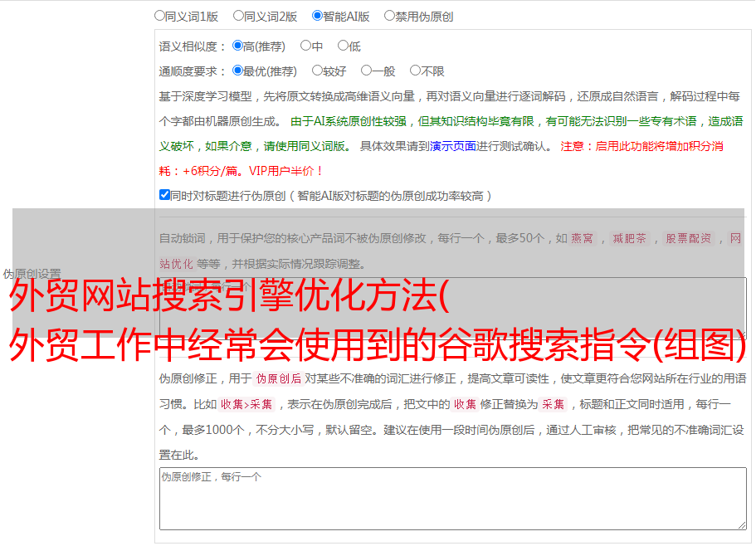Set 通顺度要求 to 一般
Image resolution: width=756 pixels, height=546 pixels.
[x=367, y=71]
